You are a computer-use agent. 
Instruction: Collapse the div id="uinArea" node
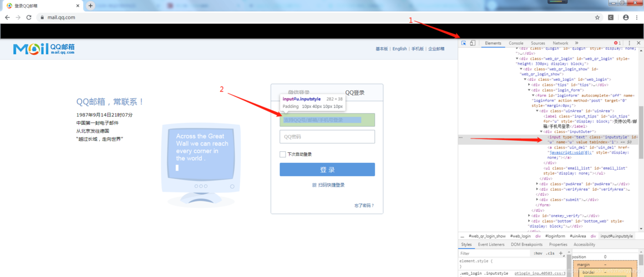[x=537, y=111]
